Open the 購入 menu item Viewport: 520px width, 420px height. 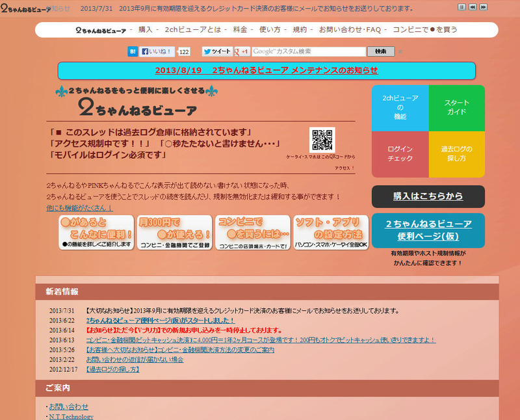coord(146,30)
